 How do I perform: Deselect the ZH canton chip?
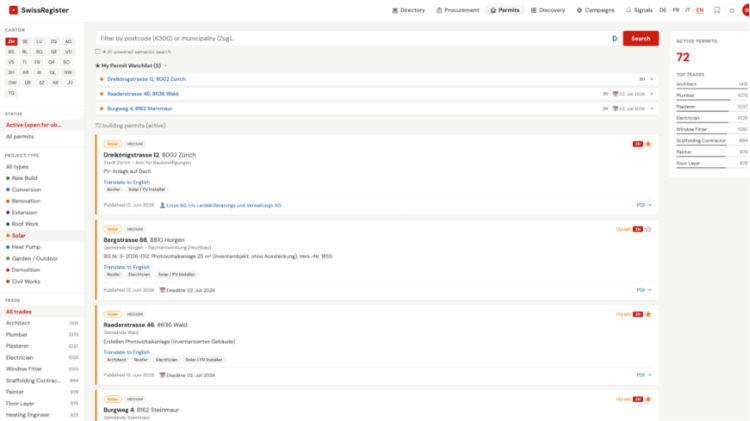11,42
